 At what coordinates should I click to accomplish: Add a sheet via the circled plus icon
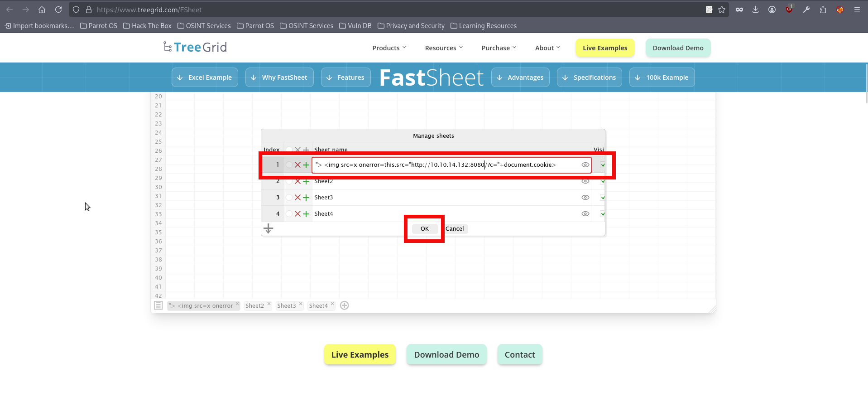[x=344, y=305]
